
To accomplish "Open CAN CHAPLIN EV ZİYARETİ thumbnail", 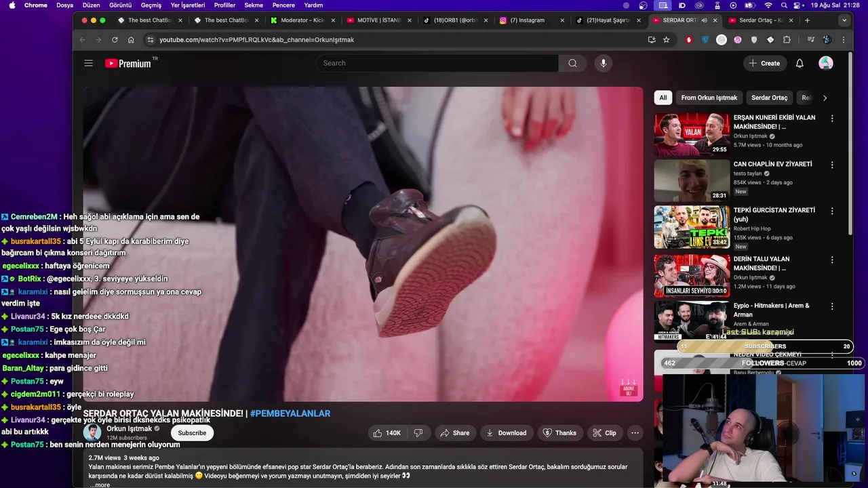I will coord(692,181).
